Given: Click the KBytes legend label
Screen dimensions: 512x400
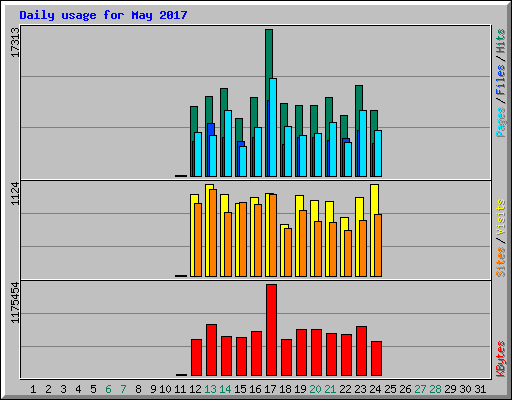Looking at the screenshot, I should (x=501, y=359).
